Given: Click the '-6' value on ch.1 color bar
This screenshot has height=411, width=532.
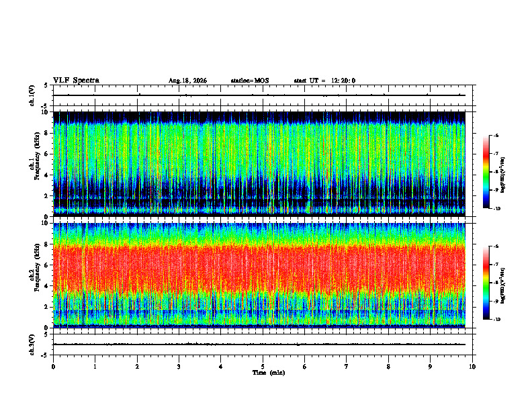Looking at the screenshot, I should coord(496,135).
